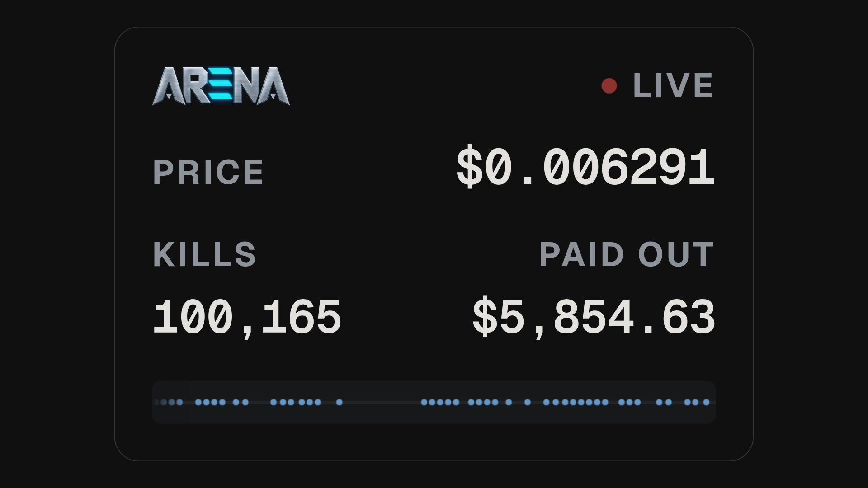Click the LIVE status label
Screen dimensions: 868x488
tap(673, 85)
